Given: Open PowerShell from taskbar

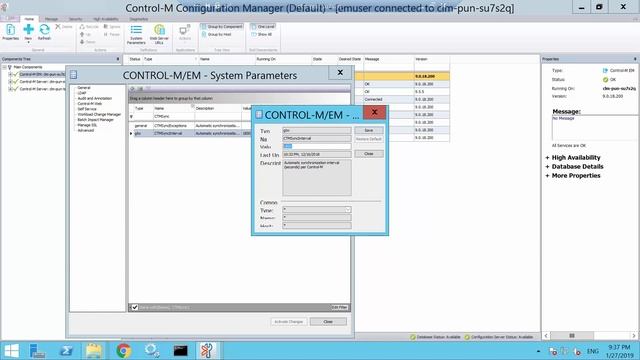Looking at the screenshot, I should (66, 351).
